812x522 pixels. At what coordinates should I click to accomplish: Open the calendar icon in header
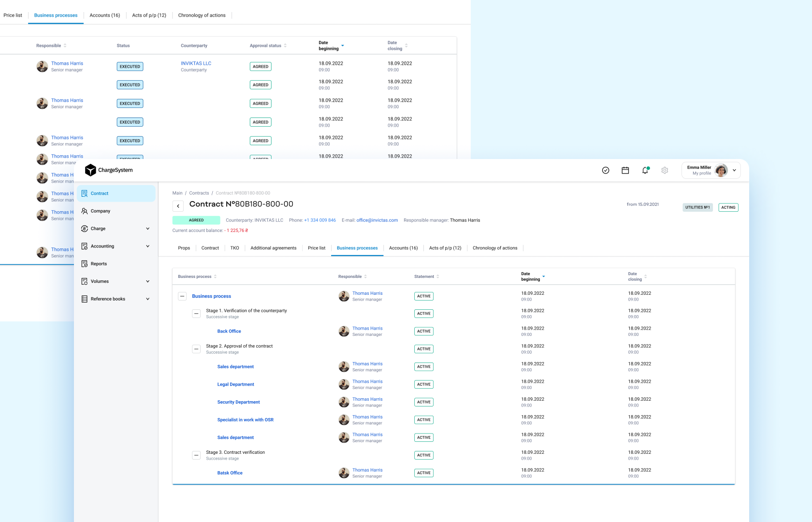(625, 170)
